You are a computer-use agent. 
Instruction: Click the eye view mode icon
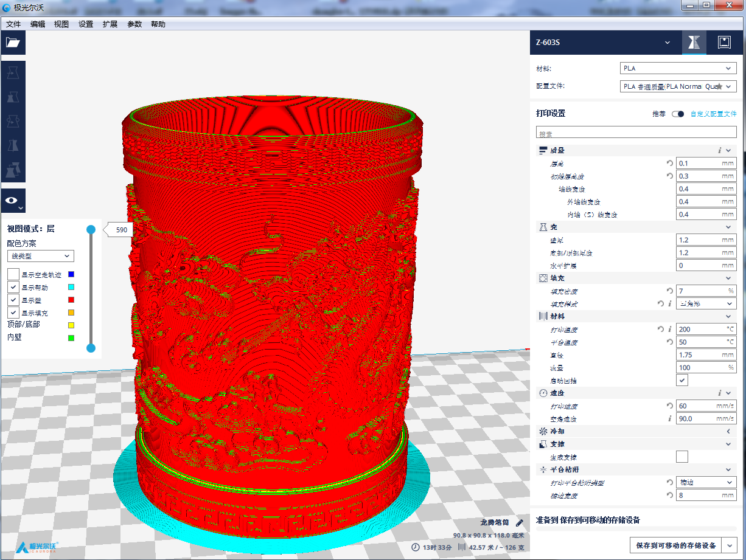13,200
